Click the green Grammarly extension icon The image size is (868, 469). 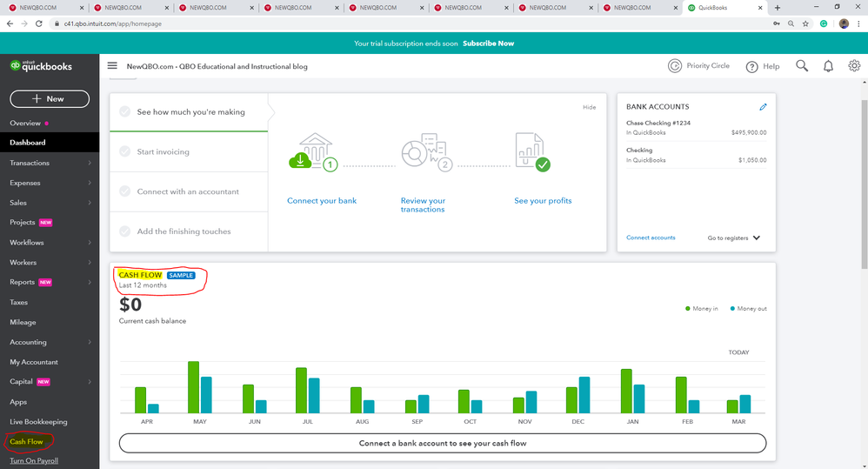coord(824,23)
